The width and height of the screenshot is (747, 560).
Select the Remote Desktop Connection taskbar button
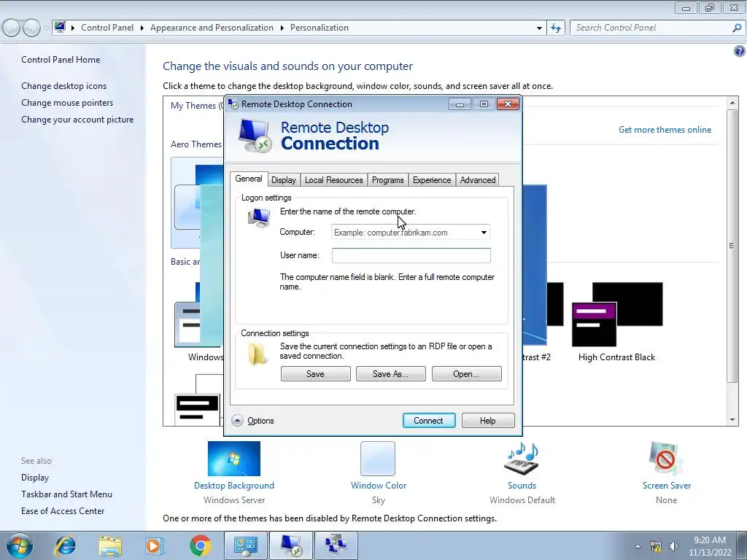click(x=290, y=545)
